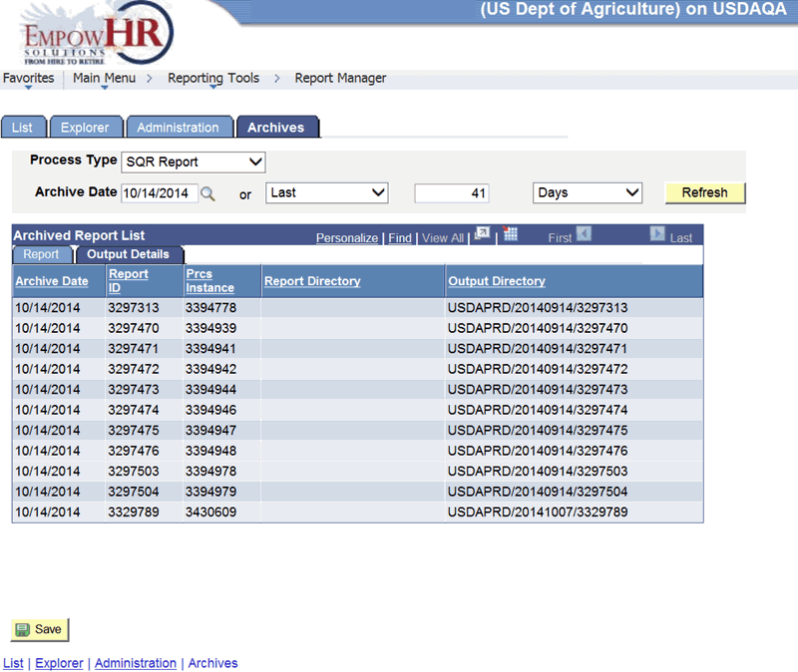
Task: Click the bottom Explorer footer link
Action: pyautogui.click(x=59, y=663)
